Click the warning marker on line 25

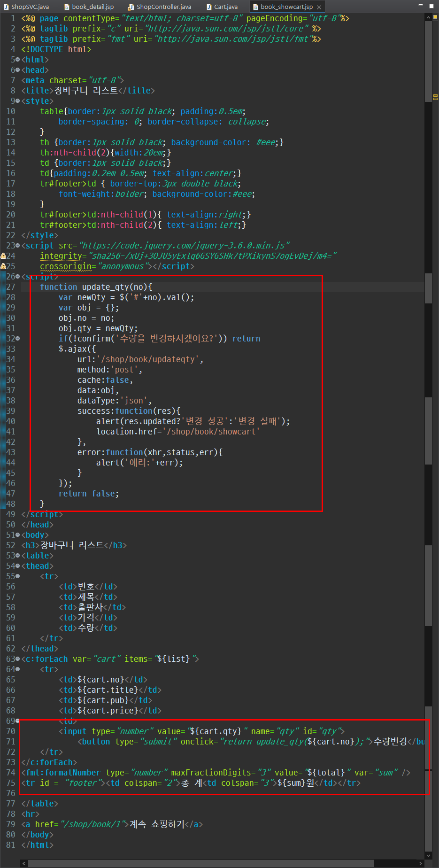[3, 266]
